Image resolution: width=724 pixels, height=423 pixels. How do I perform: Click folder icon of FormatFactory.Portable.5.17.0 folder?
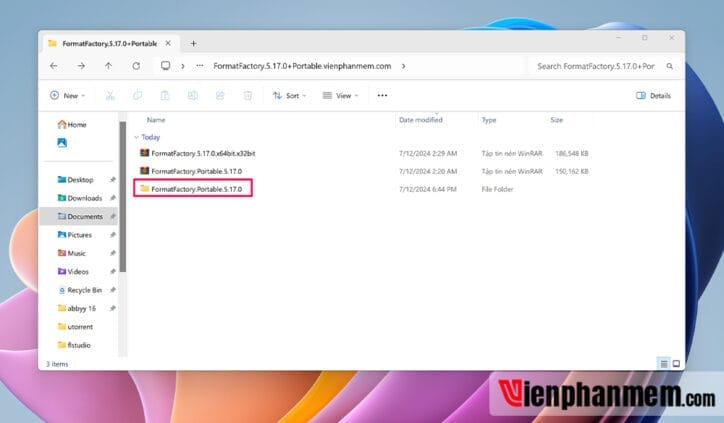tap(145, 188)
